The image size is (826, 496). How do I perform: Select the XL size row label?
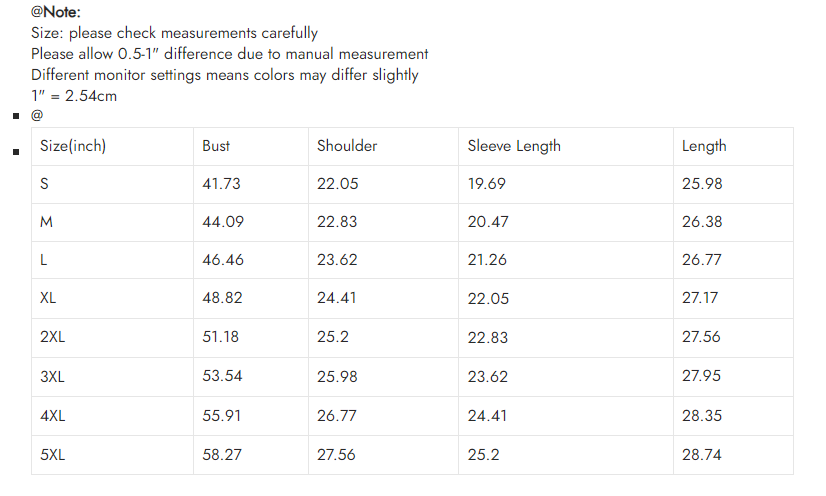(x=48, y=298)
